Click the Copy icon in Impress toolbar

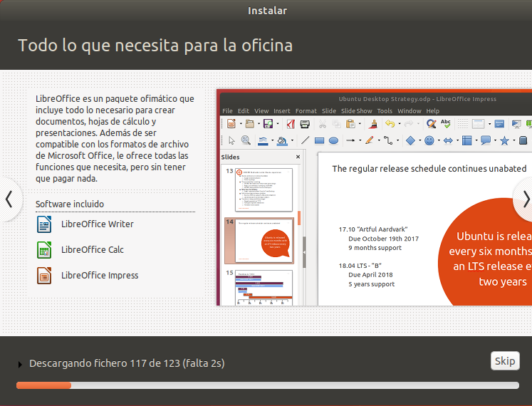[336, 124]
